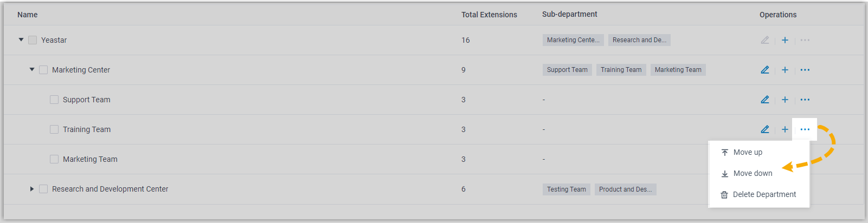Edit the Support Team department

[765, 100]
